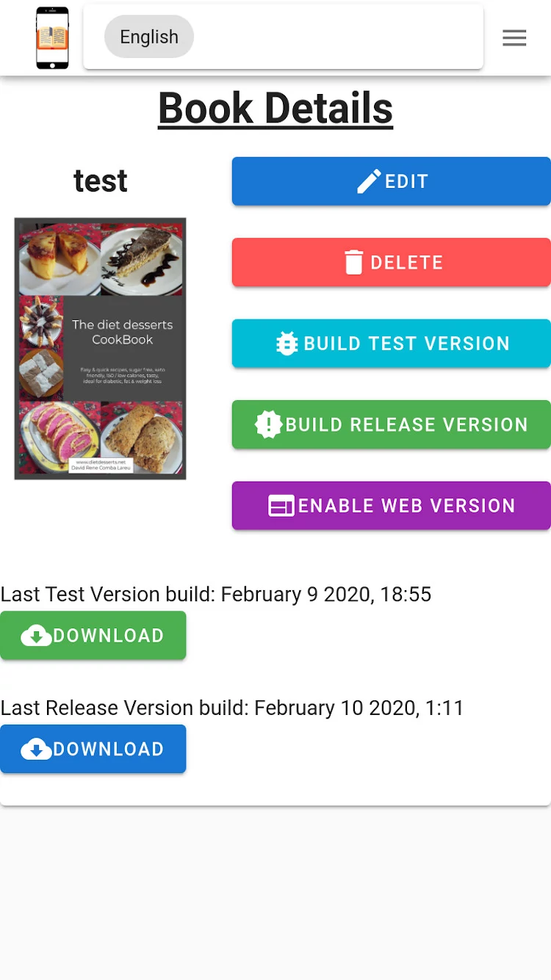Download the last test version build
This screenshot has width=551, height=980.
tap(93, 636)
